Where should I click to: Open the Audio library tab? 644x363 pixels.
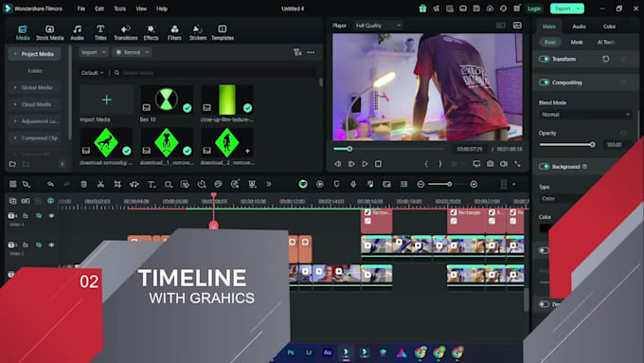click(77, 32)
